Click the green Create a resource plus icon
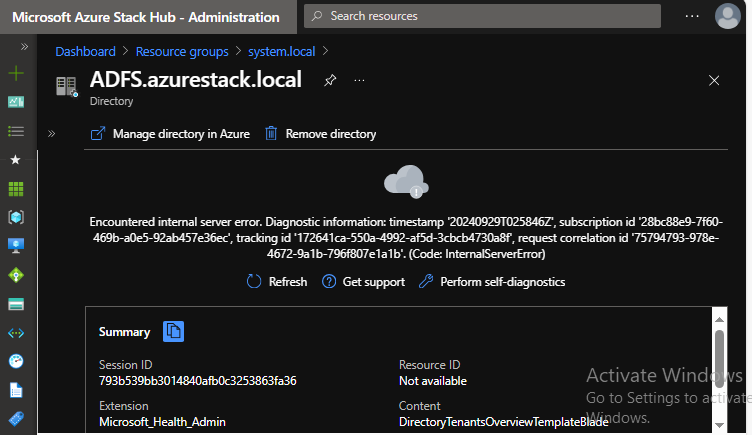The width and height of the screenshot is (752, 435). point(16,73)
